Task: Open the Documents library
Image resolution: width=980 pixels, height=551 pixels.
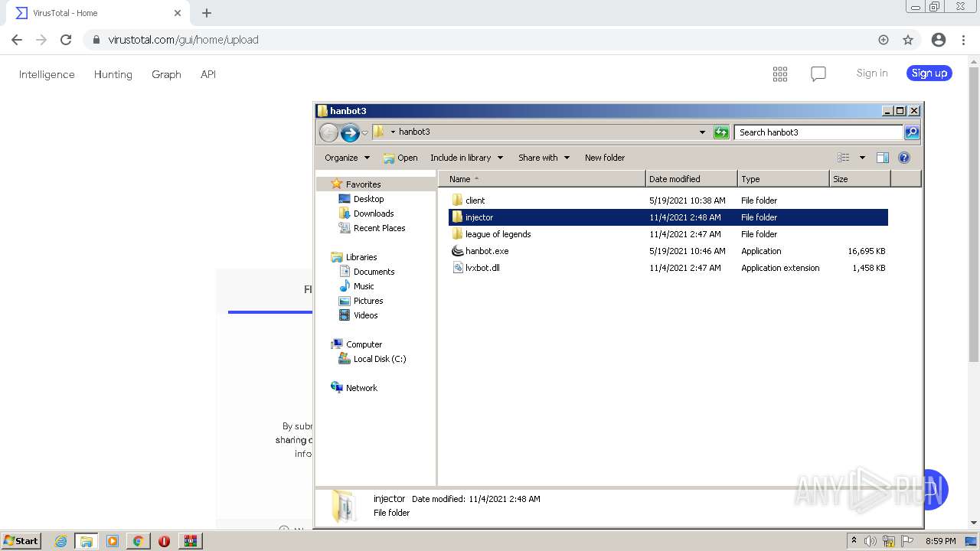Action: 374,272
